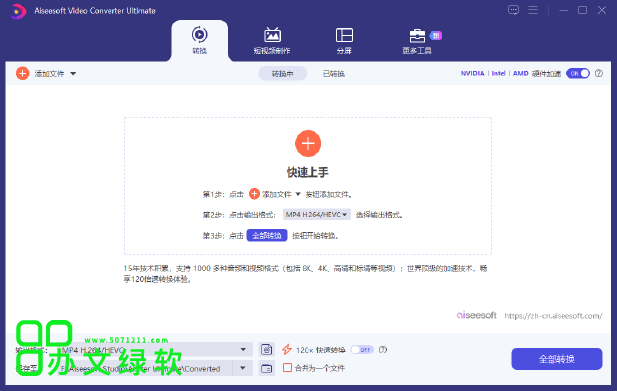Open the aiseesoft website URL link
The width and height of the screenshot is (617, 391).
click(553, 316)
